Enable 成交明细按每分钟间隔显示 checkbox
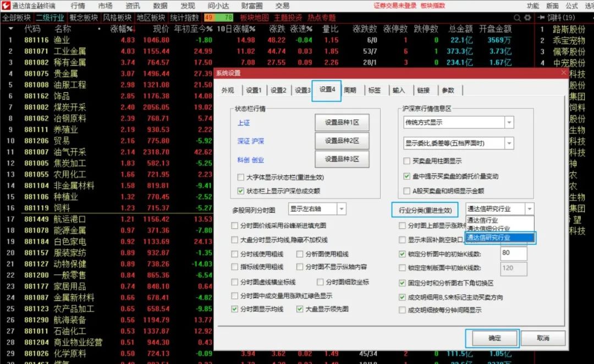 402,310
